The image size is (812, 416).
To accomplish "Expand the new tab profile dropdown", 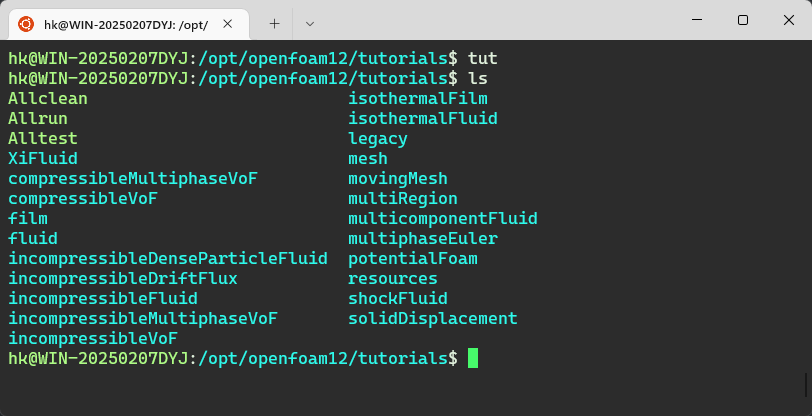I will pos(309,22).
